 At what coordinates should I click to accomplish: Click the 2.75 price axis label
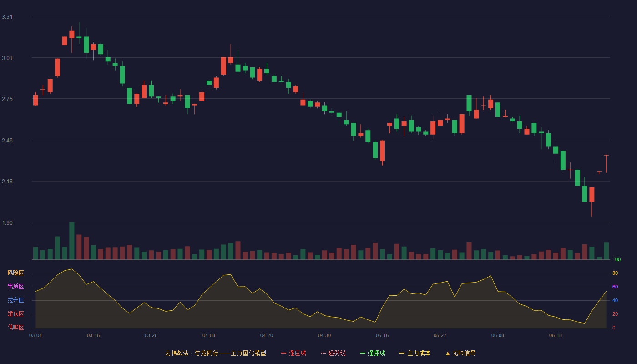[7, 99]
